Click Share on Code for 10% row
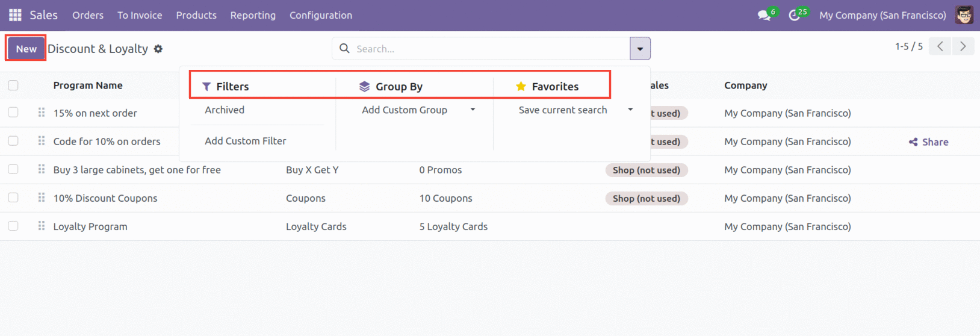980x336 pixels. coord(929,142)
